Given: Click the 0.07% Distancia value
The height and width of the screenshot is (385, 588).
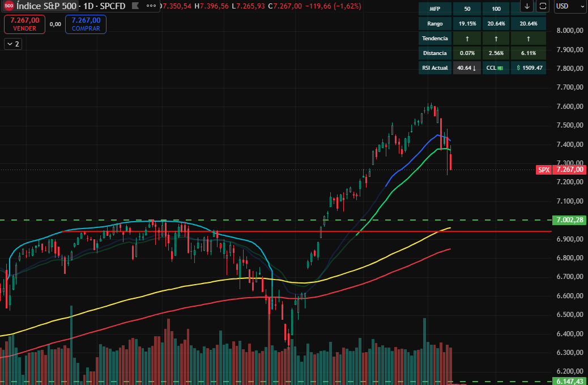Looking at the screenshot, I should point(467,53).
